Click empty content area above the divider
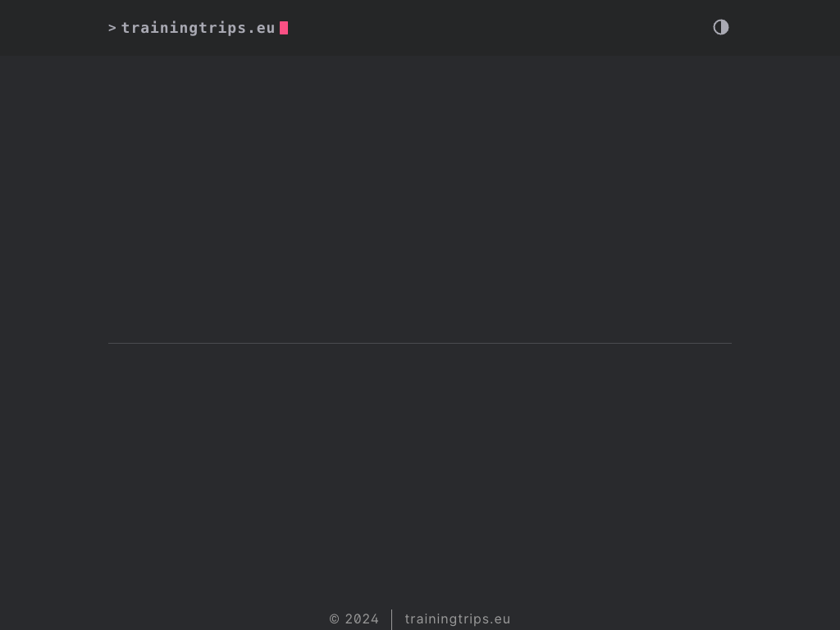Screen dimensions: 840x630 (x=419, y=197)
